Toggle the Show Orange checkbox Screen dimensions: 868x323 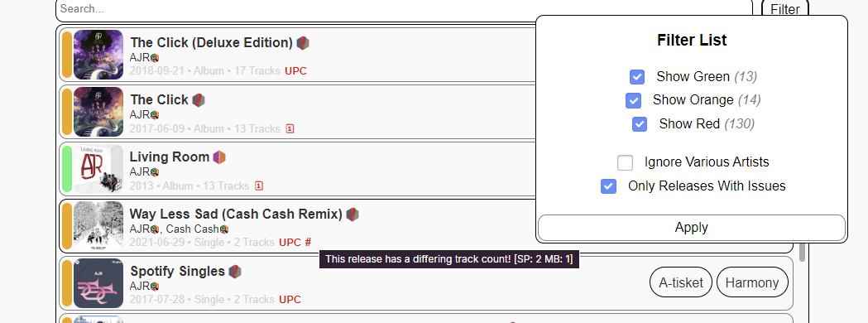(x=633, y=100)
